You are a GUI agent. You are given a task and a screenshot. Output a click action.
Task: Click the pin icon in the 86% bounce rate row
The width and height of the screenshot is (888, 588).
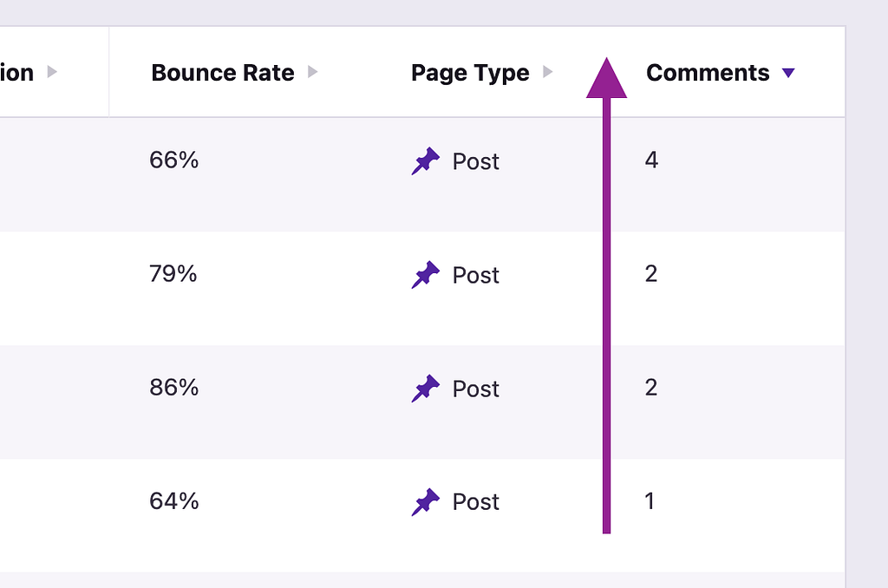point(425,389)
